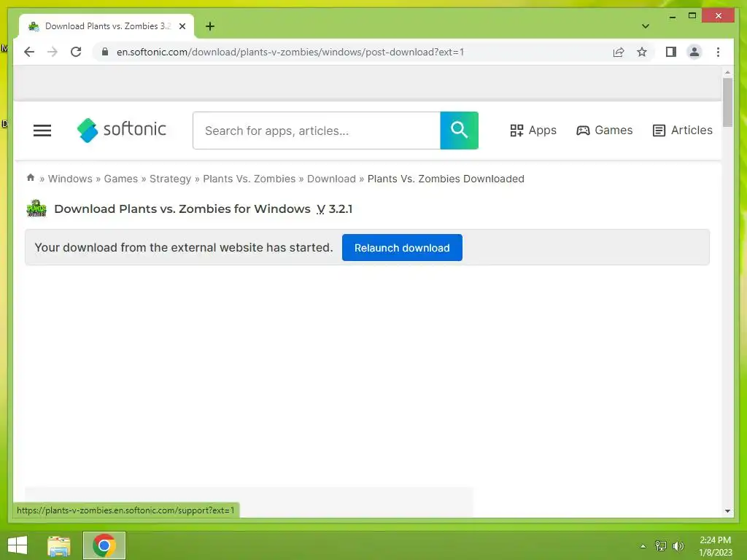Viewport: 747px width, 560px height.
Task: Open the Apps section
Action: click(x=533, y=130)
